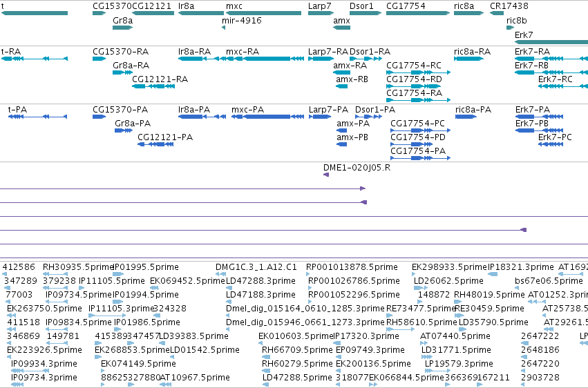Select CDS feature CG17754-PD
The width and height of the screenshot is (588, 388).
click(411, 144)
